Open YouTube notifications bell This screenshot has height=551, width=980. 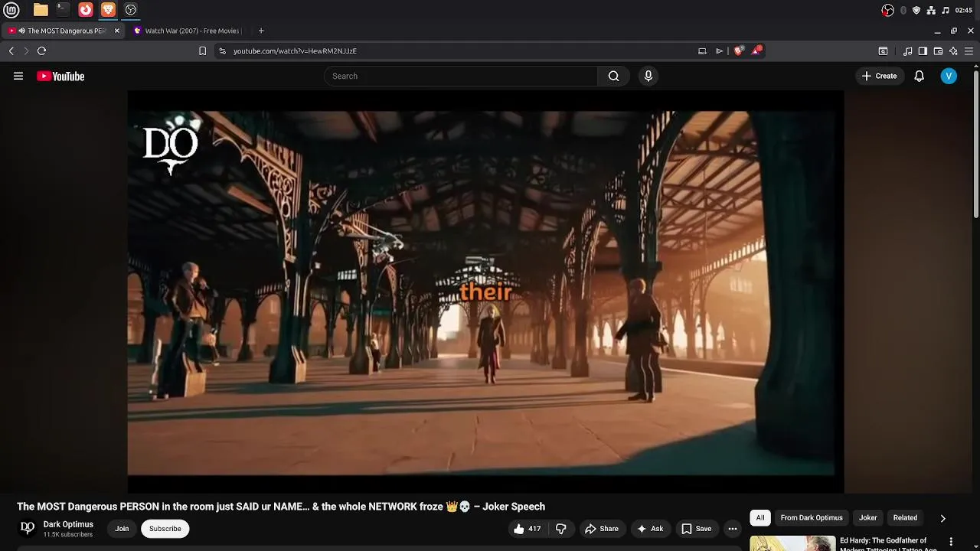(919, 76)
